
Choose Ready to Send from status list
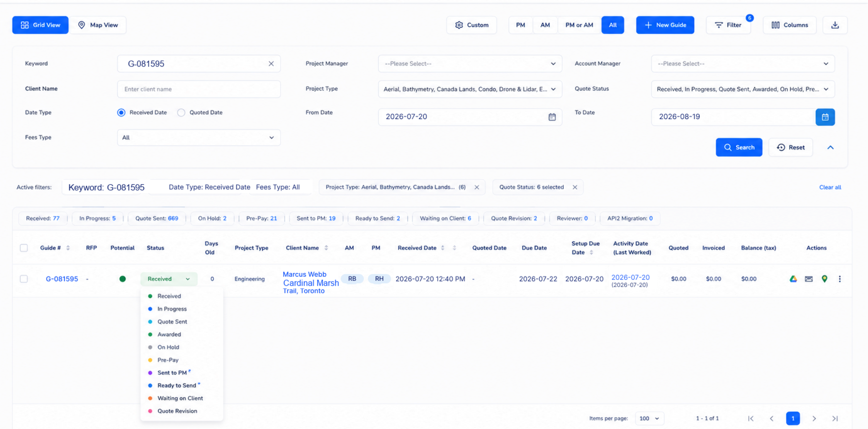[x=177, y=386]
